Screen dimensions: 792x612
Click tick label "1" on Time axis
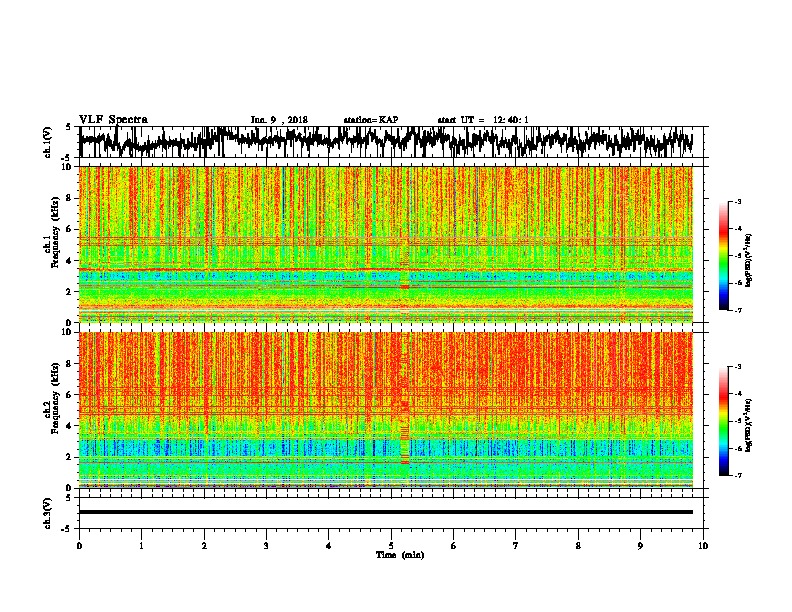coord(141,546)
